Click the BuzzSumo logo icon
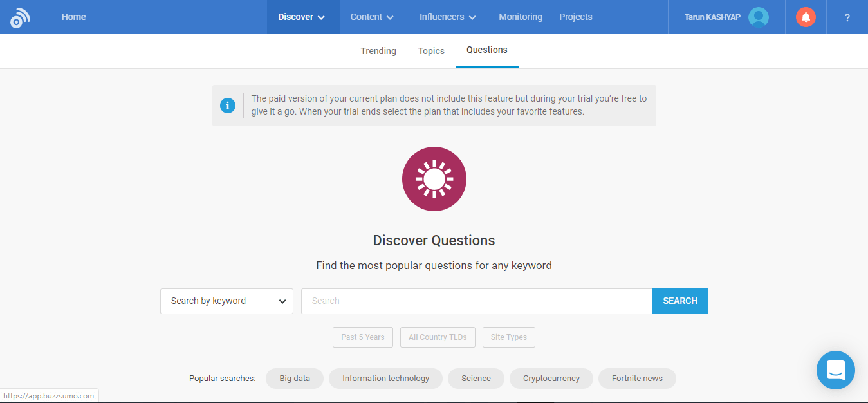 [x=20, y=17]
